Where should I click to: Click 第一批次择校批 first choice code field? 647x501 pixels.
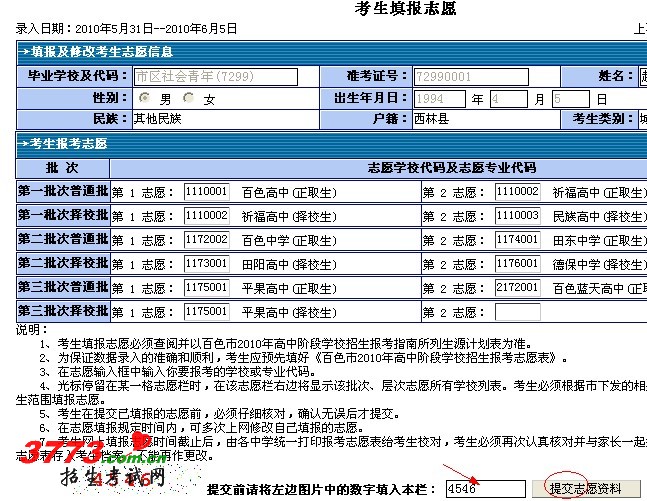[x=207, y=215]
